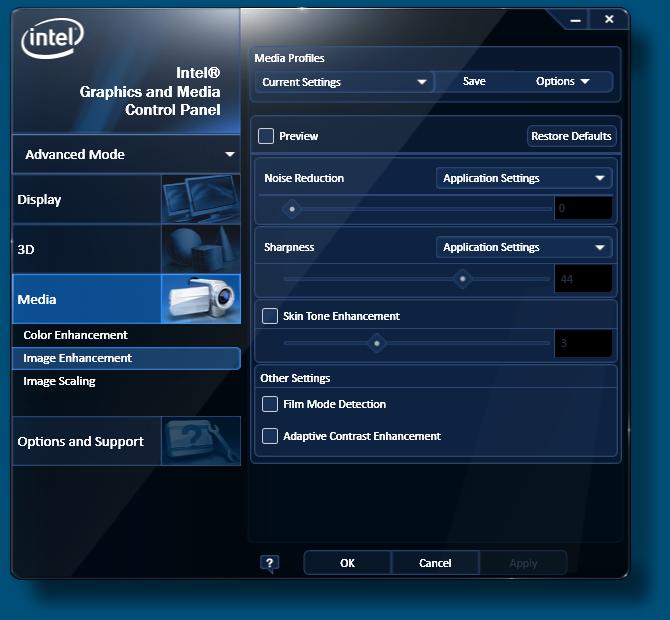Click the Intel logo
The image size is (670, 620).
[x=52, y=38]
